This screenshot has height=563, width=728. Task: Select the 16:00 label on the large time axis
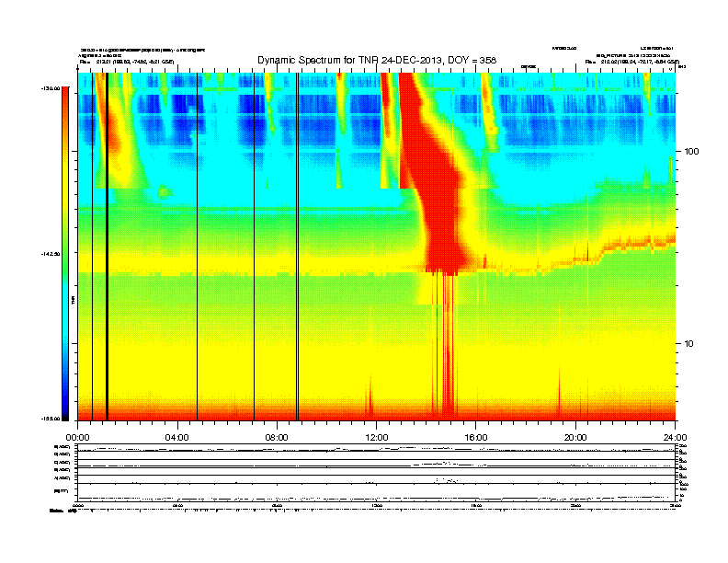point(476,438)
